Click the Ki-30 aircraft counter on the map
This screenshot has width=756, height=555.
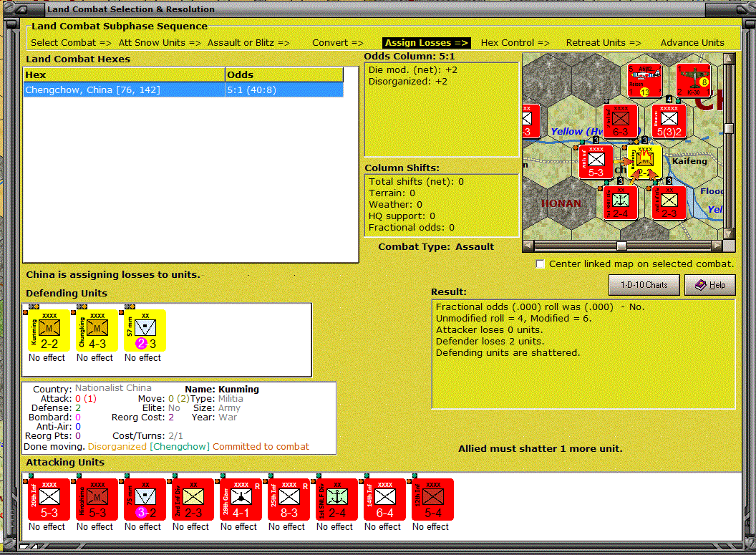pos(693,80)
